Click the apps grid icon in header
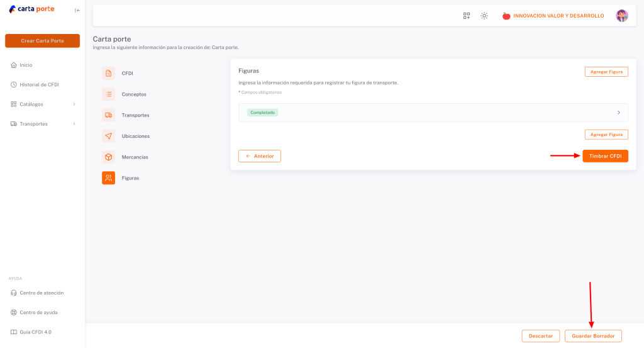The height and width of the screenshot is (348, 644). [x=467, y=16]
